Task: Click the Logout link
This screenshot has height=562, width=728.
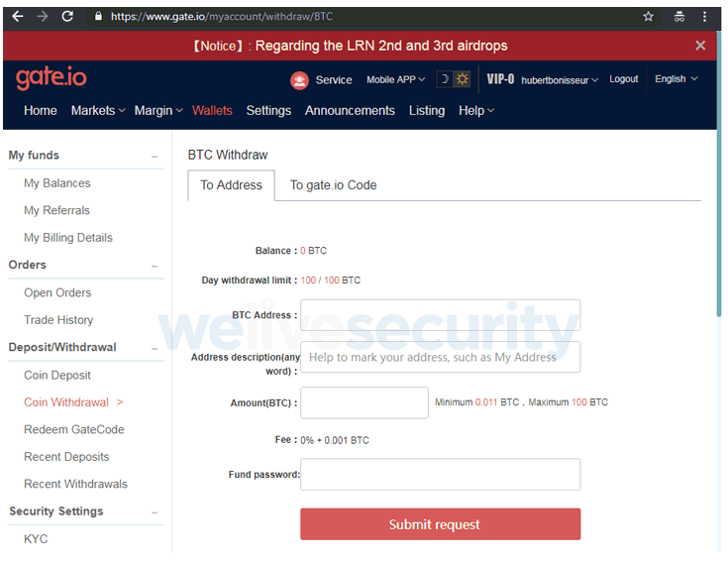Action: pos(624,79)
